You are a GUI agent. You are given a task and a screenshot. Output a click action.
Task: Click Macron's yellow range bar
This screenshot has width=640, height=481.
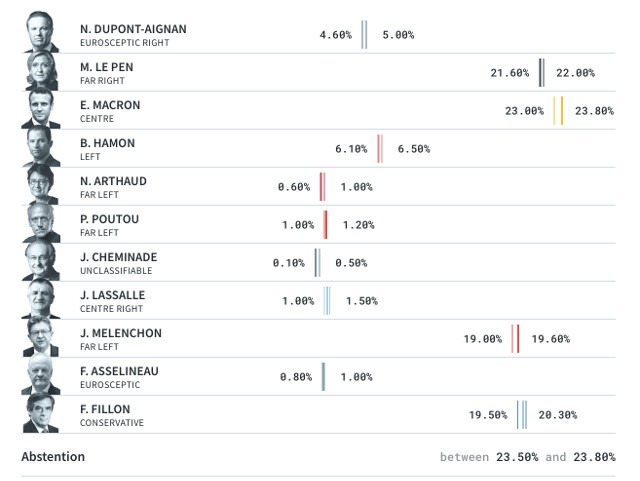coord(558,111)
